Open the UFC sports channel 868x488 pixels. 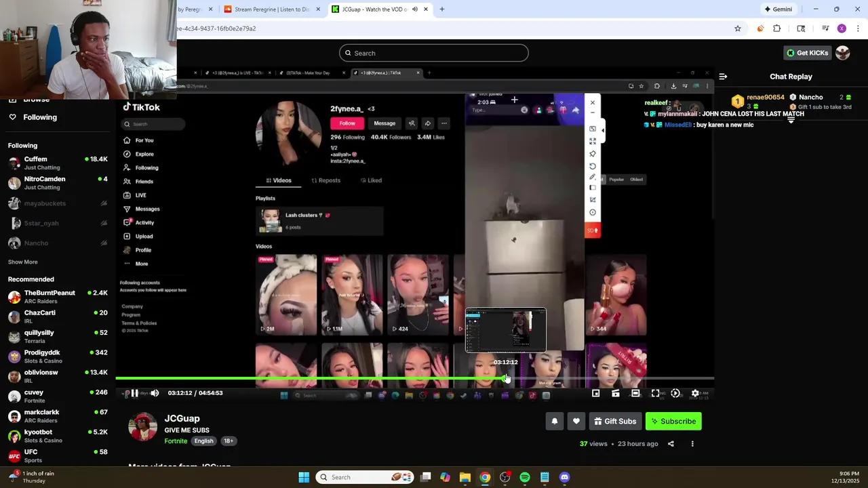click(58, 455)
